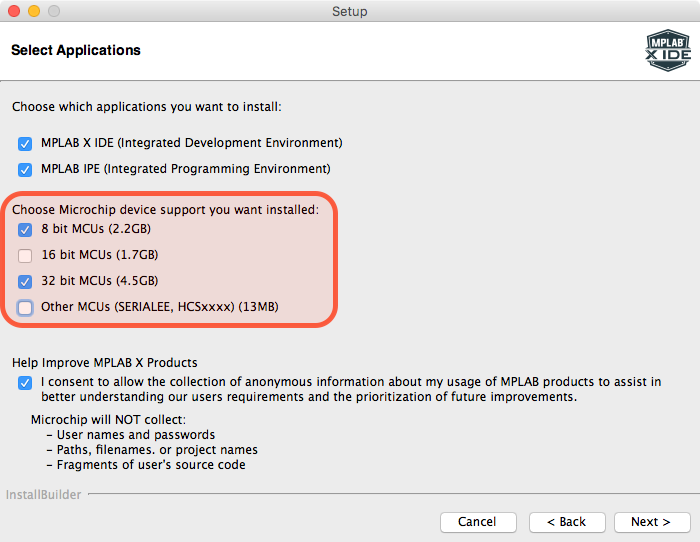Disable MPLAB IPE programming environment checkbox
The width and height of the screenshot is (700, 542).
[25, 169]
